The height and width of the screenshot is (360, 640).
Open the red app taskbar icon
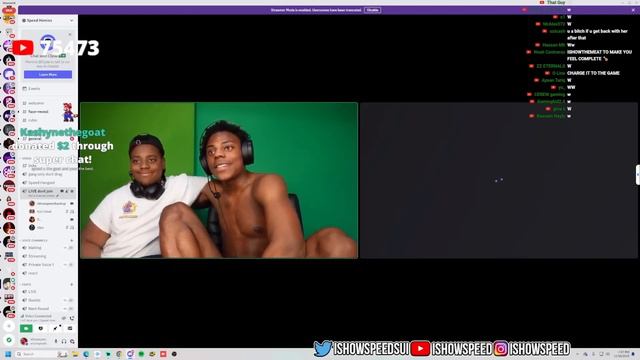(163, 354)
